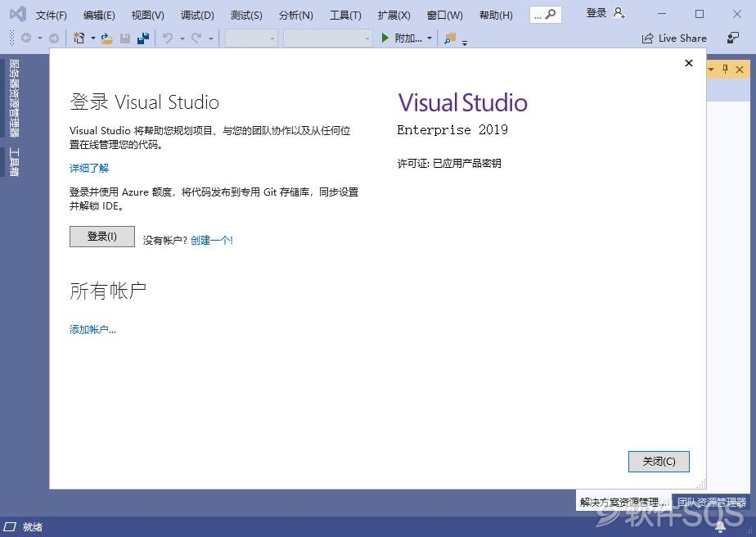Click the notifications bell in status bar

720,527
